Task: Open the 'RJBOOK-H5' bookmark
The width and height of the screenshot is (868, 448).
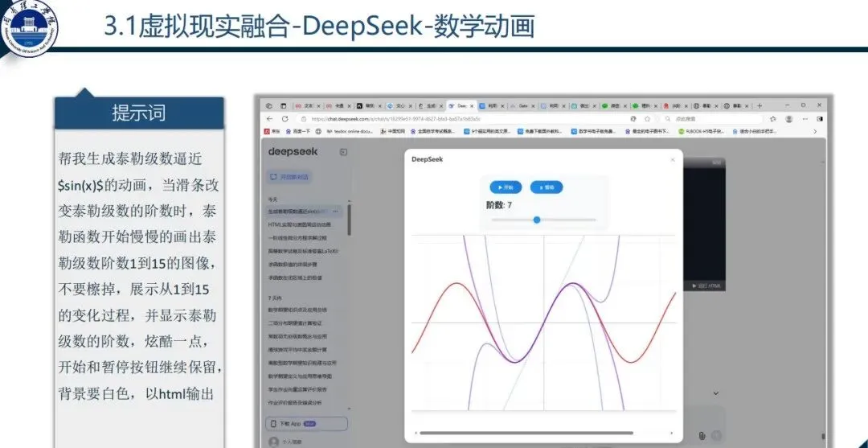Action: [x=701, y=132]
